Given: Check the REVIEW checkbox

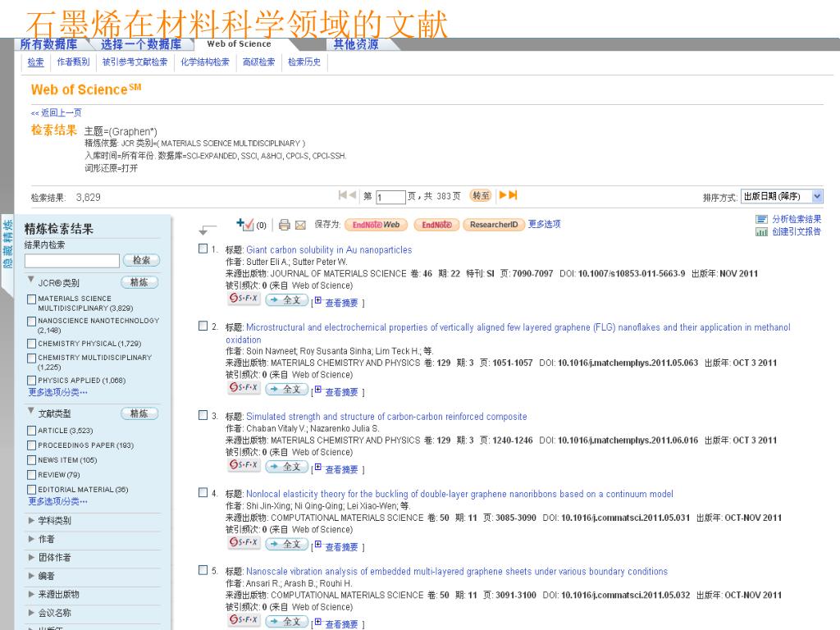Looking at the screenshot, I should pyautogui.click(x=32, y=475).
